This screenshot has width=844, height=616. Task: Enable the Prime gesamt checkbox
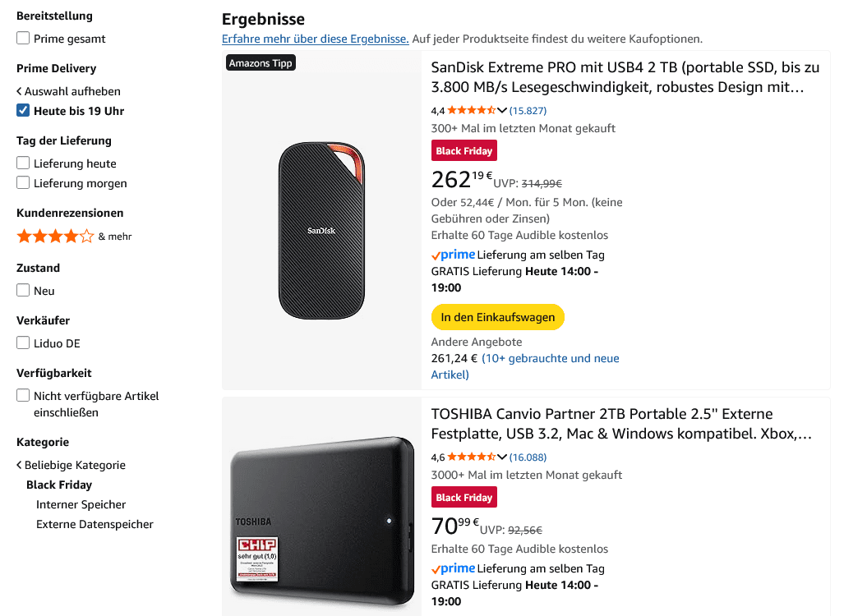point(23,38)
